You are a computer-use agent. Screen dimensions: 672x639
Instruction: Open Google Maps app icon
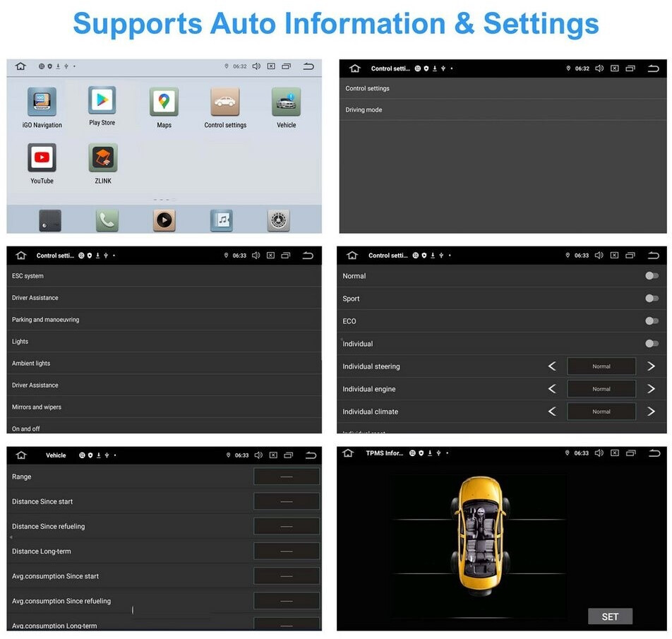point(164,102)
